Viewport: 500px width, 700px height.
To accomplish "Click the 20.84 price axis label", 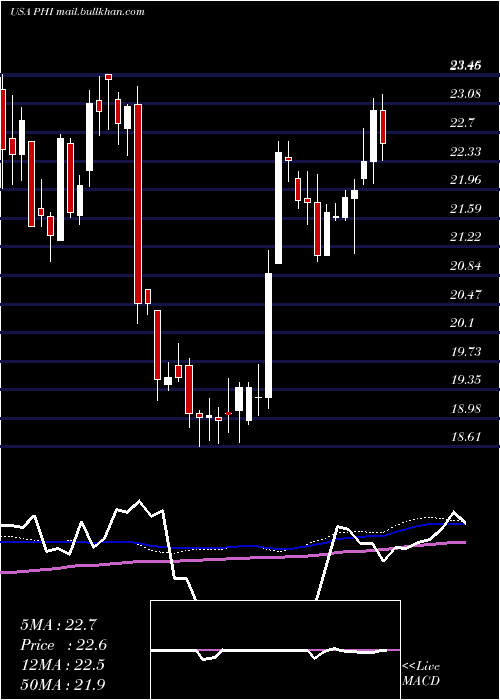I will click(465, 266).
